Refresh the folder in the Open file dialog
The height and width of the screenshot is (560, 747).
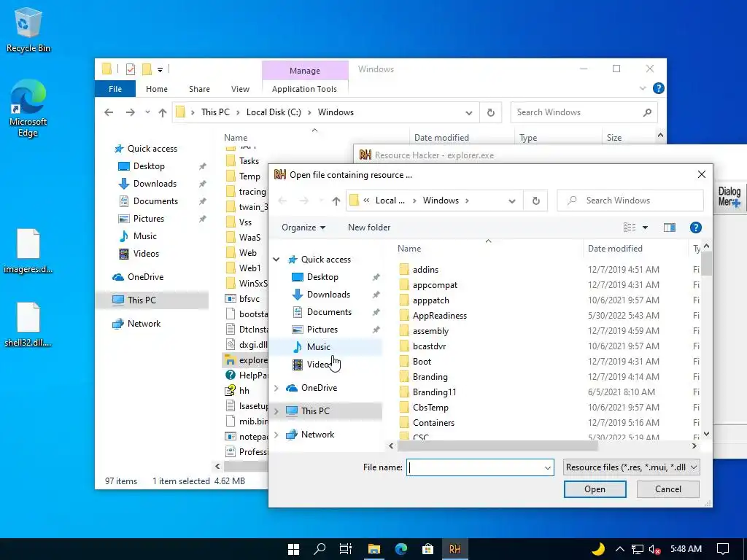pyautogui.click(x=536, y=201)
